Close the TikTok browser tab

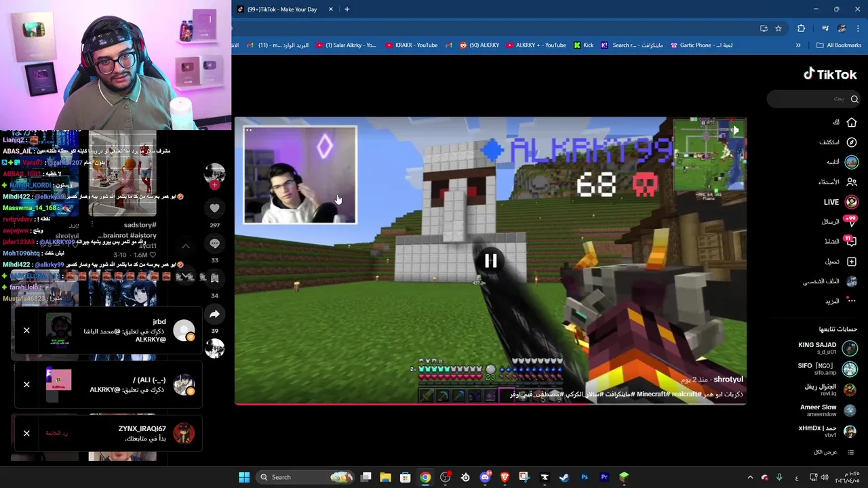(331, 9)
